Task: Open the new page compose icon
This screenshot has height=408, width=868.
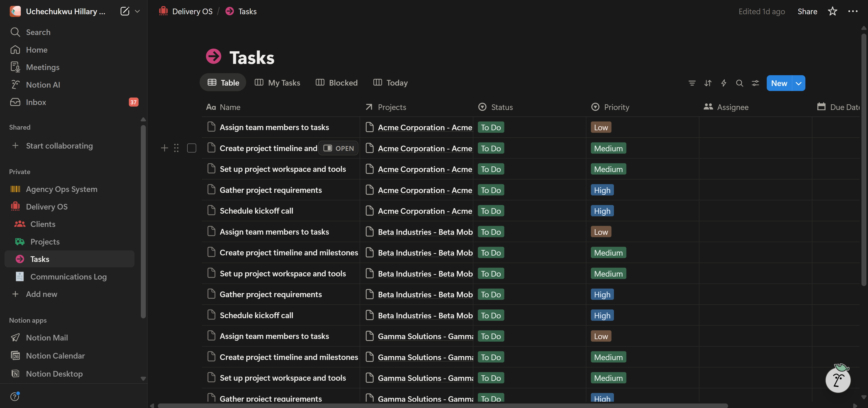Action: click(x=125, y=11)
